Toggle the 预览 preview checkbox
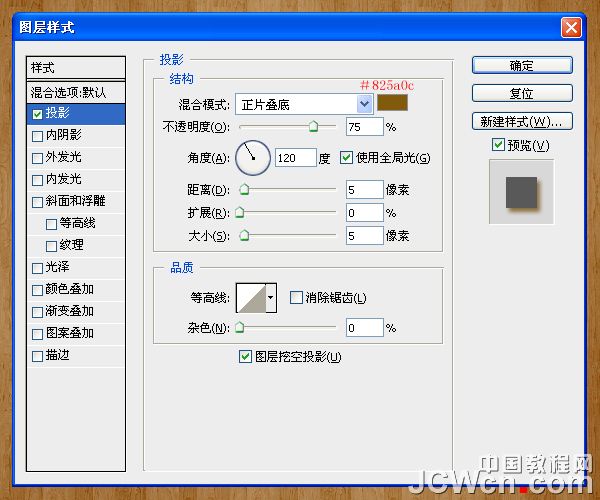The height and width of the screenshot is (500, 600). tap(498, 145)
